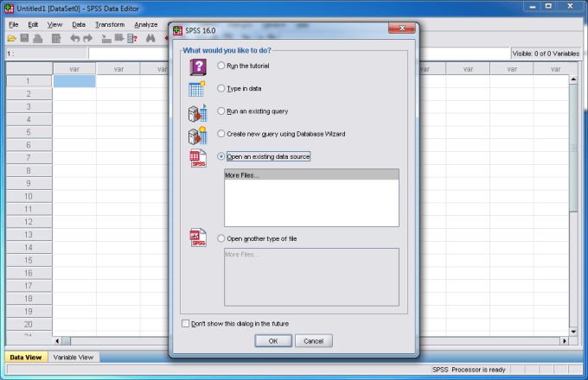Click the Print toolbar icon
The height and width of the screenshot is (380, 588).
tap(37, 38)
